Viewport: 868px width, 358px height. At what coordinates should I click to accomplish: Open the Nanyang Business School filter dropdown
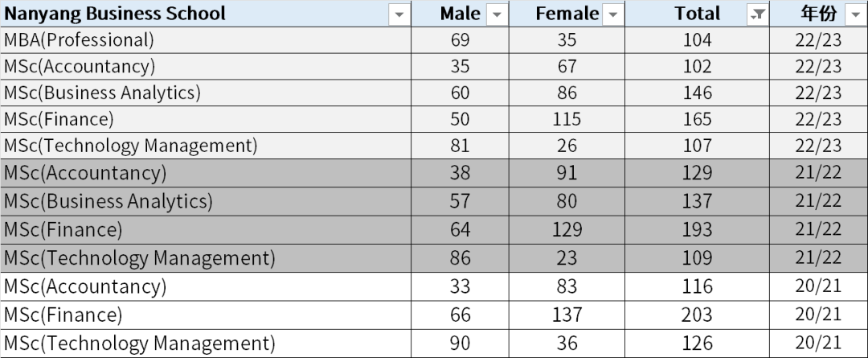pyautogui.click(x=399, y=14)
